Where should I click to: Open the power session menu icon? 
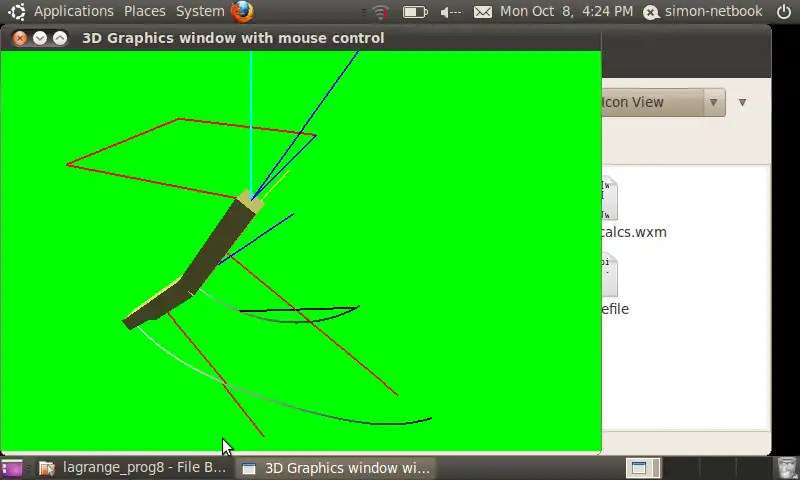784,11
